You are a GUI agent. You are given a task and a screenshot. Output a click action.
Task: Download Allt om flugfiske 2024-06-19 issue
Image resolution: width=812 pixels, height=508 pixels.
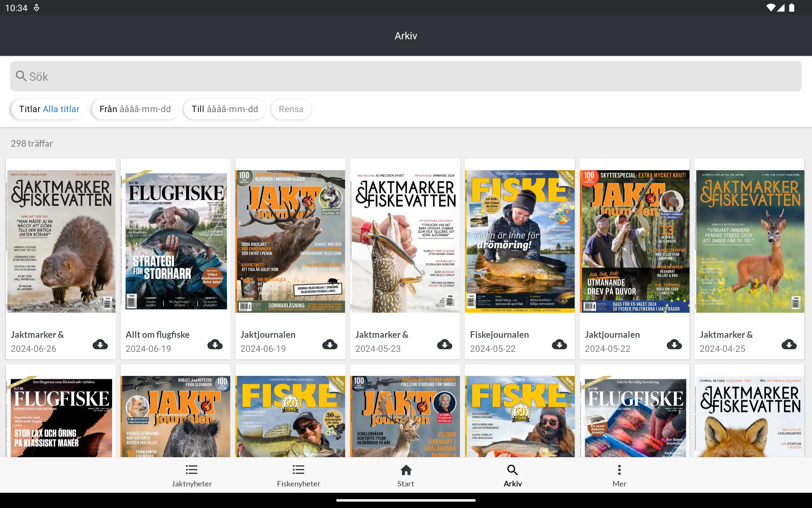215,344
